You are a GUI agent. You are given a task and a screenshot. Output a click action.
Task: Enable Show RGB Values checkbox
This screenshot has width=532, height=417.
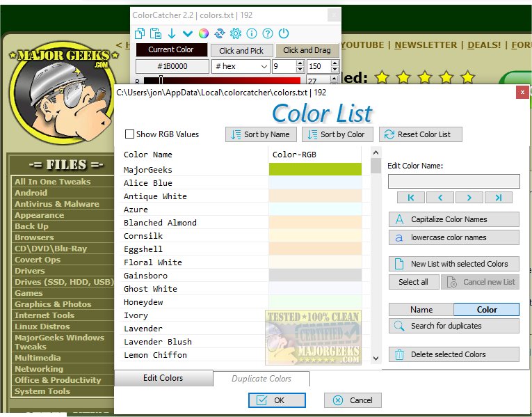(x=129, y=134)
